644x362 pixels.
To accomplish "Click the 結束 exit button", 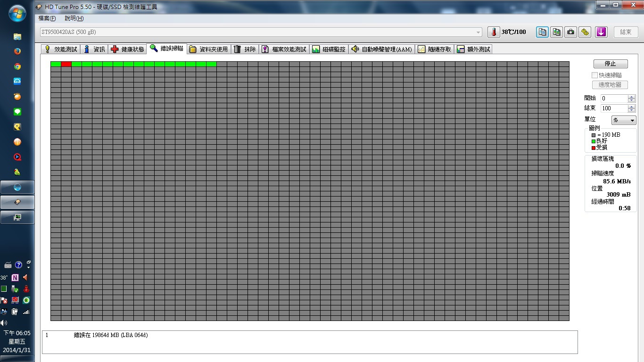I will point(626,32).
